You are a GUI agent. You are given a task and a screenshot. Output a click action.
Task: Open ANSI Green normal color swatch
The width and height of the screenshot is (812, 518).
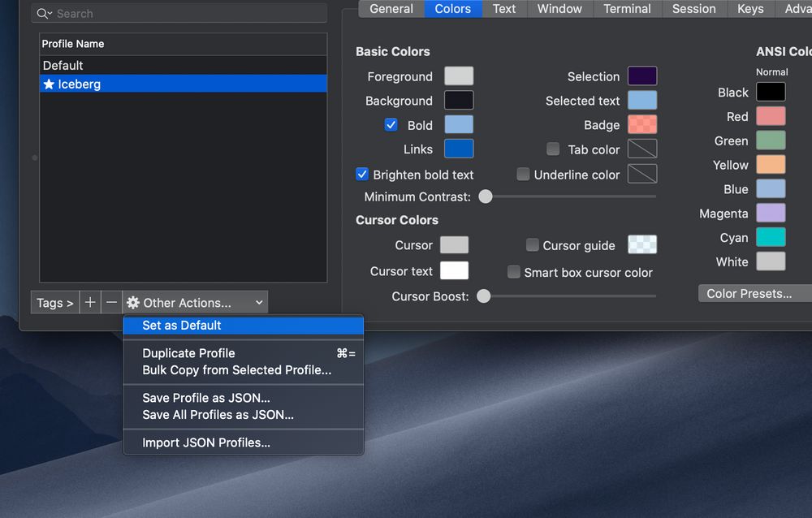coord(771,140)
